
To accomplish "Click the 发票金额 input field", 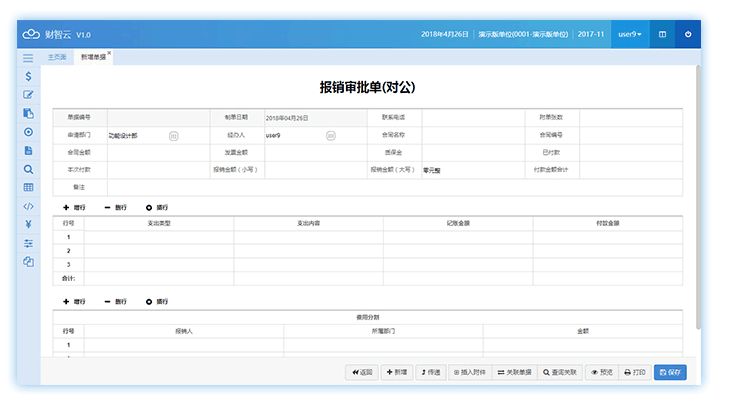I will click(316, 153).
